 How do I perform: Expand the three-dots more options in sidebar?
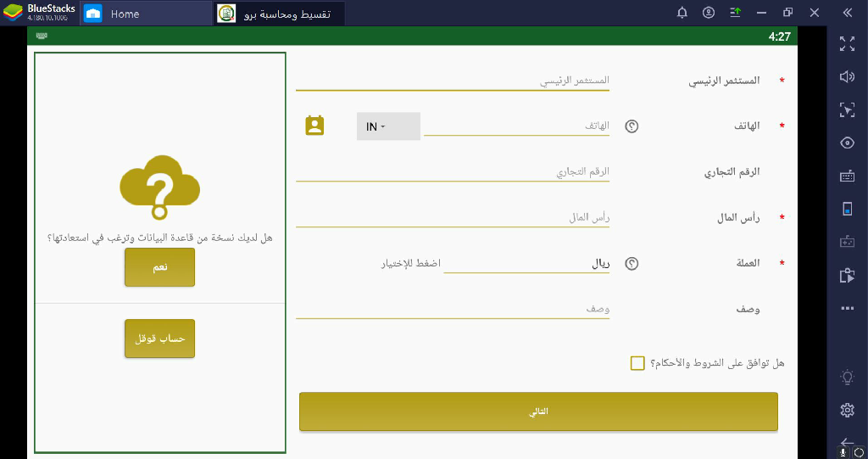(846, 309)
